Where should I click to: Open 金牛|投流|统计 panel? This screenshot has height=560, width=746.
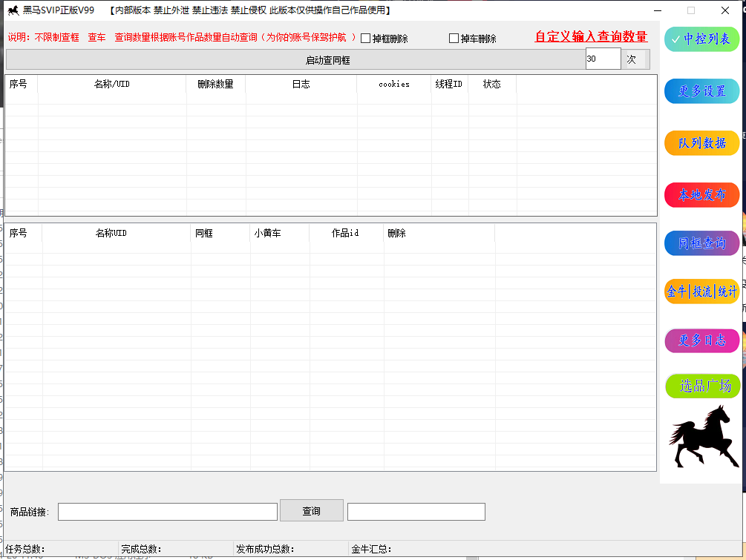[701, 291]
